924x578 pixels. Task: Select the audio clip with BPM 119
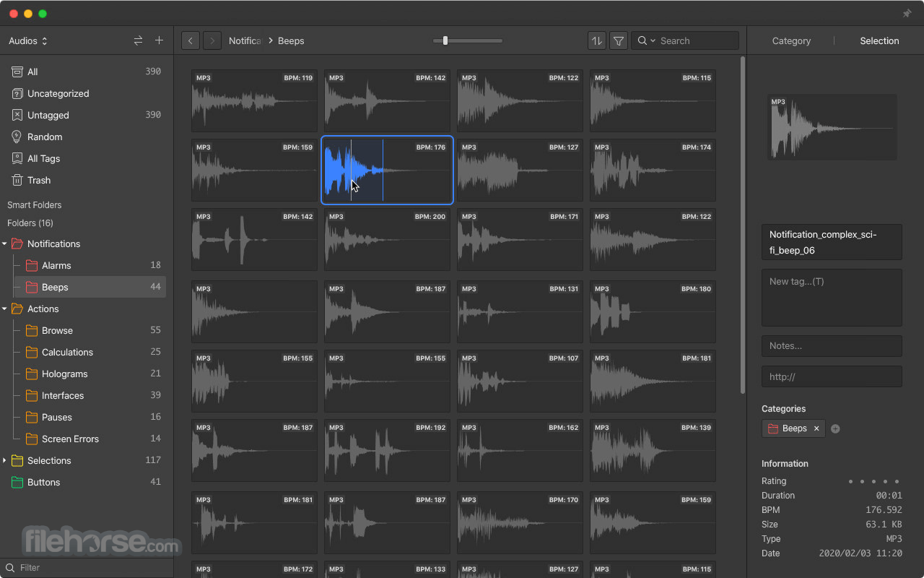coord(254,100)
